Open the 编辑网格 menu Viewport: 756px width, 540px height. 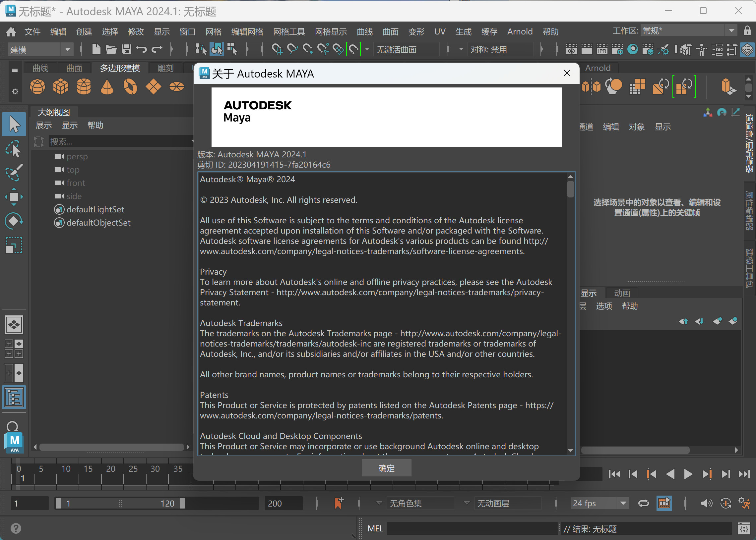click(x=247, y=31)
